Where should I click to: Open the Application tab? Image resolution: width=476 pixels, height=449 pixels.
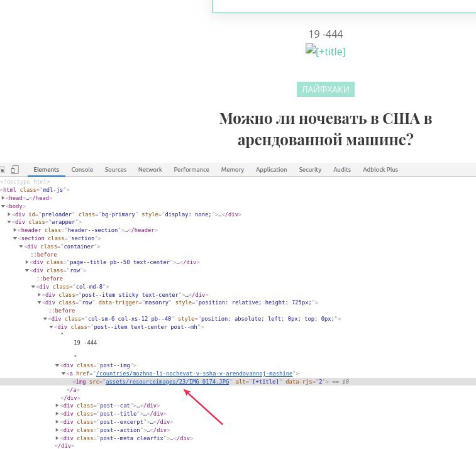click(x=272, y=169)
